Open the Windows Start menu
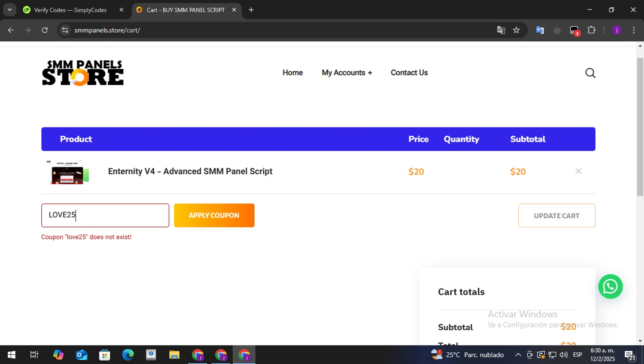Viewport: 644px width, 364px height. [x=12, y=355]
